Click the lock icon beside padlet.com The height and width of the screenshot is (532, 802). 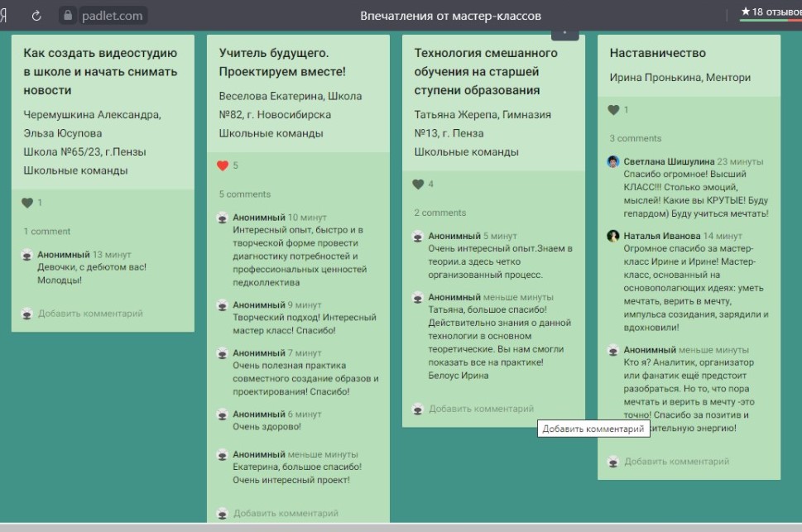tap(69, 16)
